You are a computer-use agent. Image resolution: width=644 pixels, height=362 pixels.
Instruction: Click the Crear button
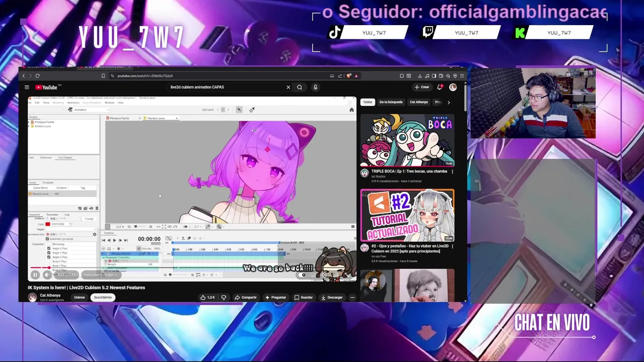(x=422, y=87)
